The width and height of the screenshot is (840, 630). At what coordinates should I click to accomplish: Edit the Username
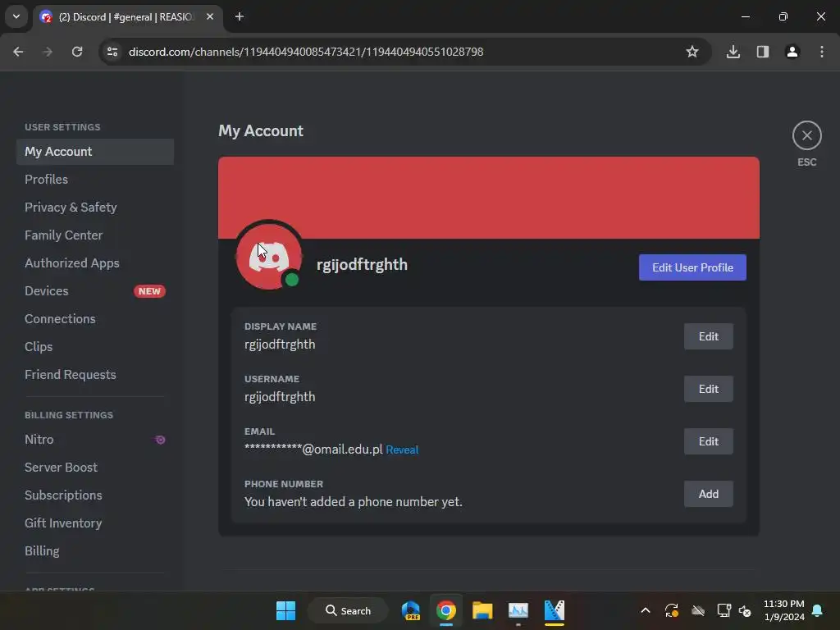point(708,389)
